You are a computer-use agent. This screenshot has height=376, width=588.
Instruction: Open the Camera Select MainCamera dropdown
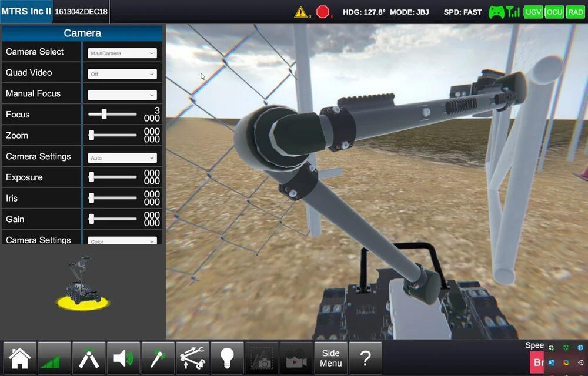coord(122,53)
